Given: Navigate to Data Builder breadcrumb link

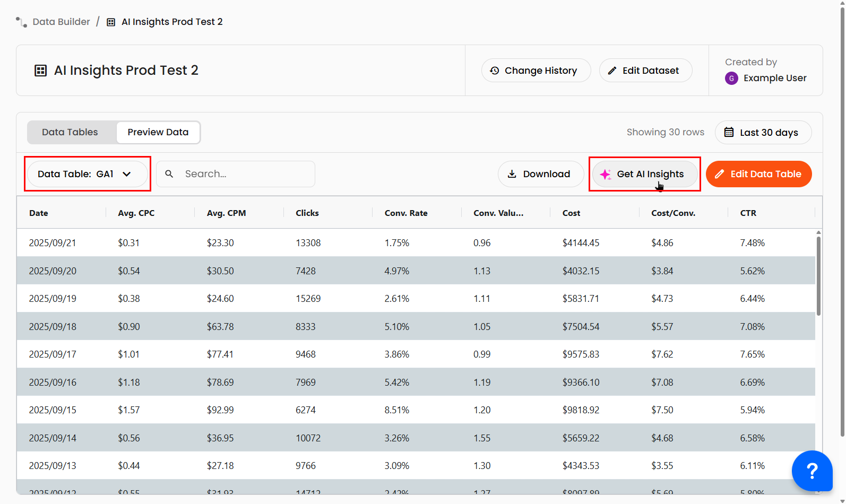Looking at the screenshot, I should 61,22.
